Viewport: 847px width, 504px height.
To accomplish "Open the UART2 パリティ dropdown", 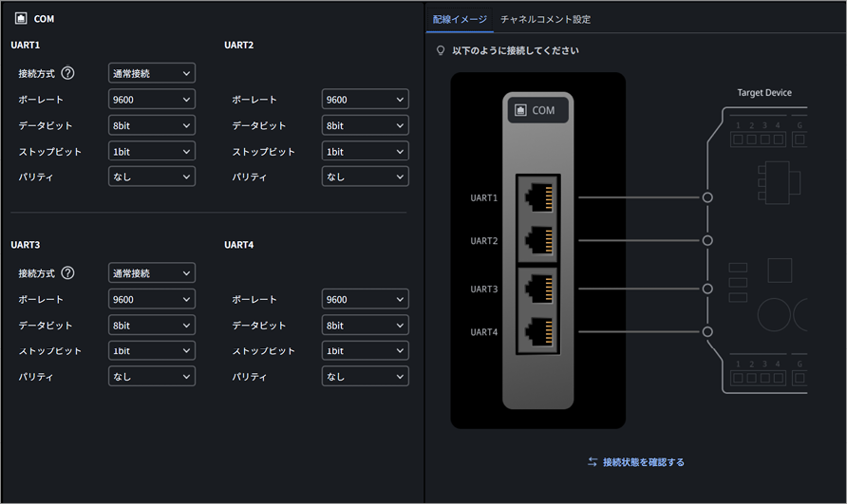I will (366, 177).
